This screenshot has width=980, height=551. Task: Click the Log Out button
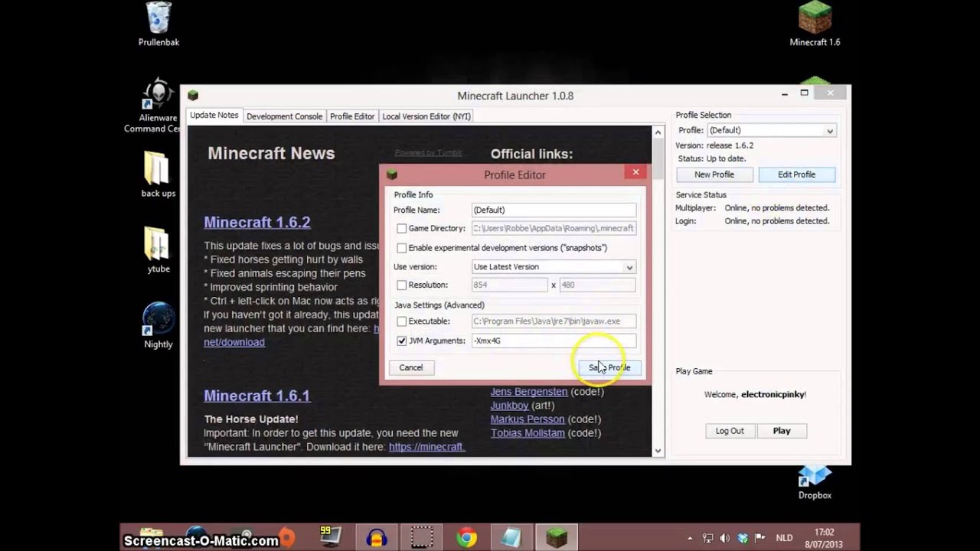pyautogui.click(x=730, y=431)
